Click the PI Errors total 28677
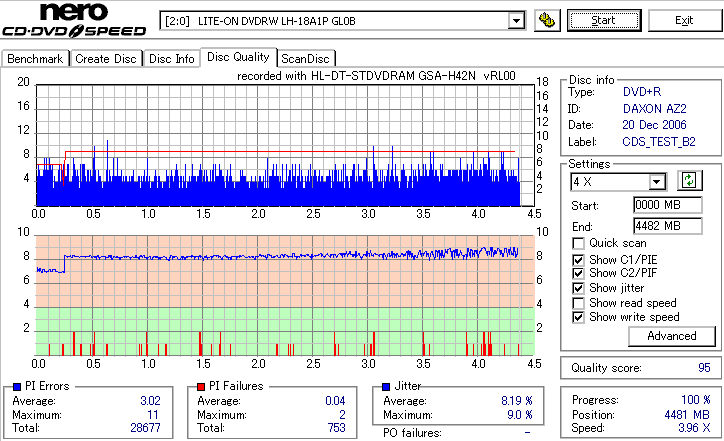 145,428
